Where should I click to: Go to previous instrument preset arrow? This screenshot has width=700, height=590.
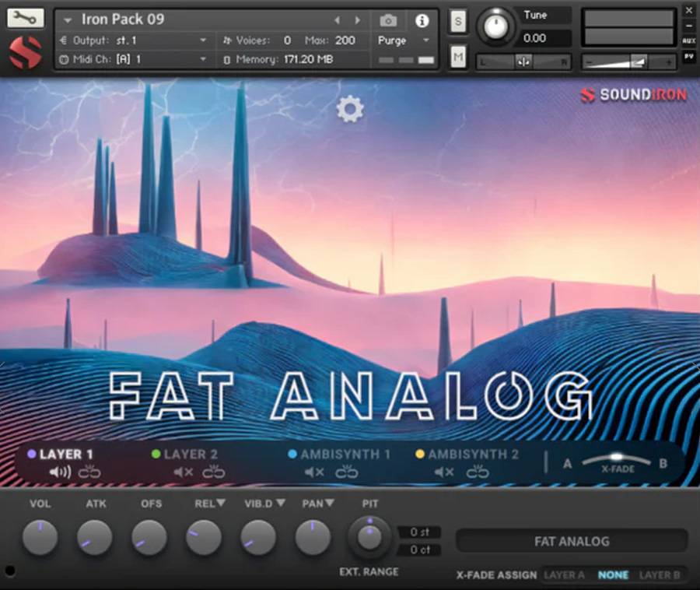[x=337, y=20]
